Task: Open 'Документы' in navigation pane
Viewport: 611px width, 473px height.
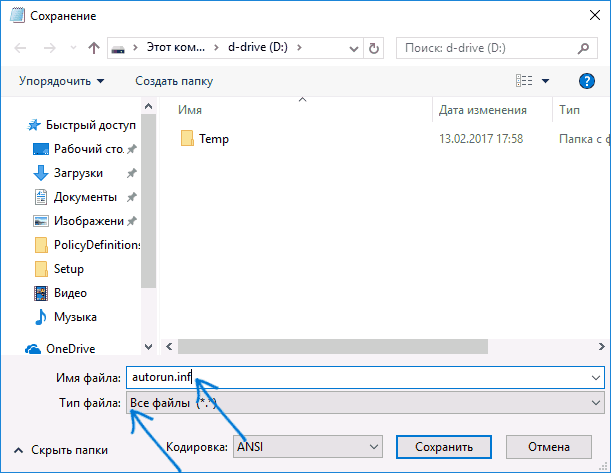Action: pos(85,197)
